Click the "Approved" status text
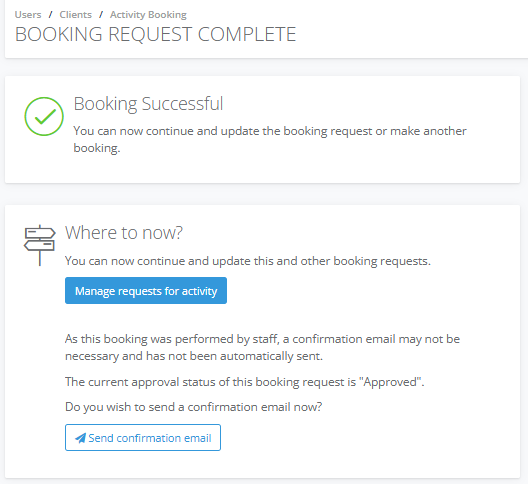This screenshot has height=484, width=528. pos(391,382)
